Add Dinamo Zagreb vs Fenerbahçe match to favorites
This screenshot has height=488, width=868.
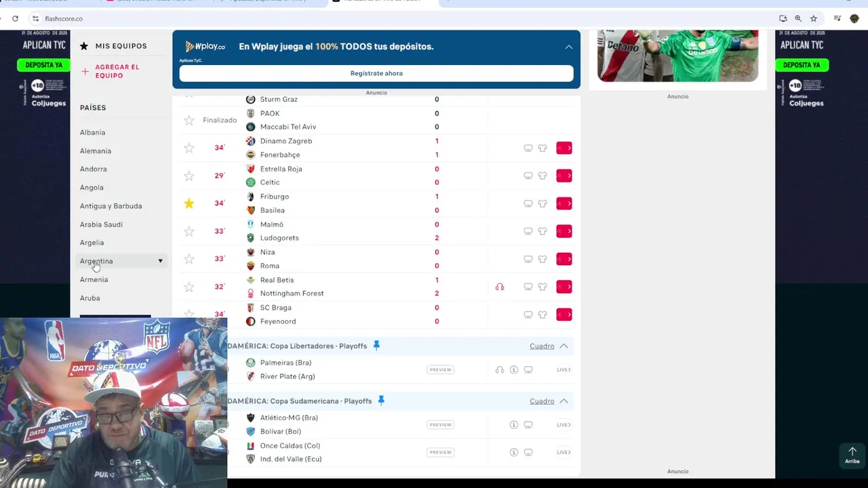(189, 148)
